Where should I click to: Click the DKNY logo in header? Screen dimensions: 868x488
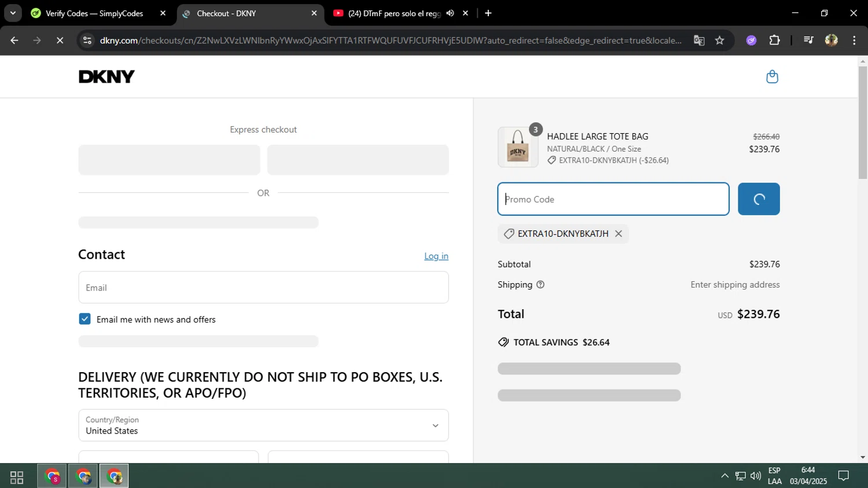[106, 76]
